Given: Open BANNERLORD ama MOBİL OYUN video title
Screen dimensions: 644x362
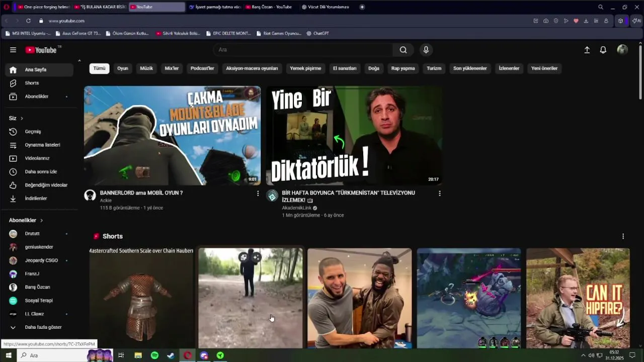Looking at the screenshot, I should tap(141, 193).
